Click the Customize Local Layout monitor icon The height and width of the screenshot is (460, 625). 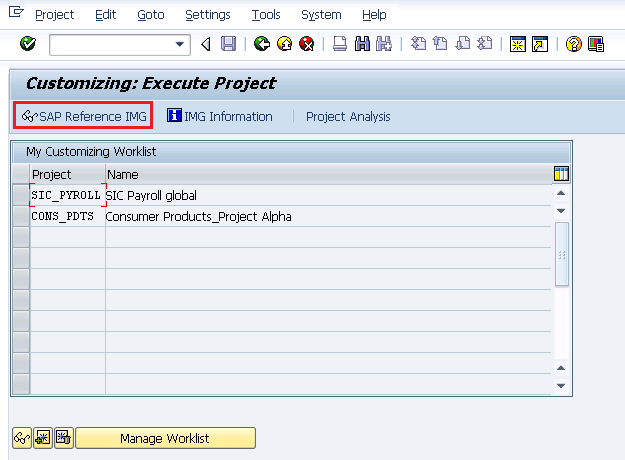pos(596,44)
